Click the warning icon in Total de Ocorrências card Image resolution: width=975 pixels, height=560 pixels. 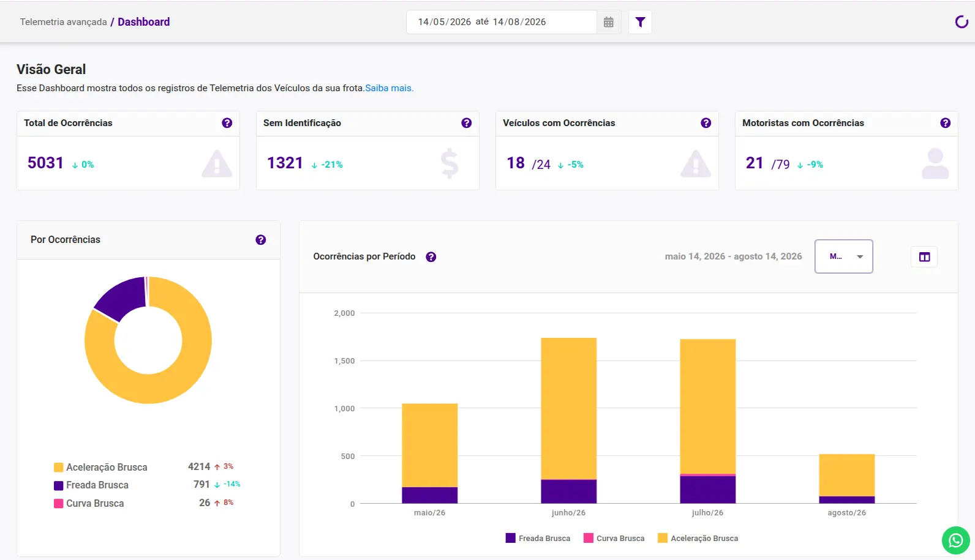coord(217,164)
